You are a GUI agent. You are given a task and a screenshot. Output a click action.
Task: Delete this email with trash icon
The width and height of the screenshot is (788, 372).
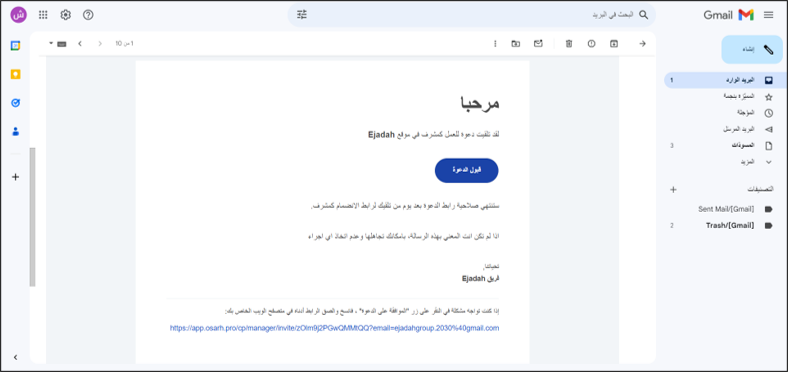(568, 44)
